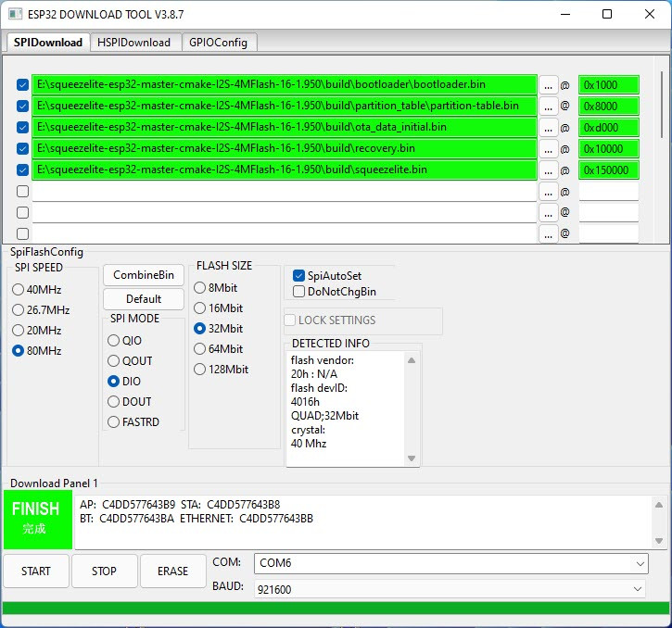
Task: Click the 0x10000 address field
Action: pos(609,149)
